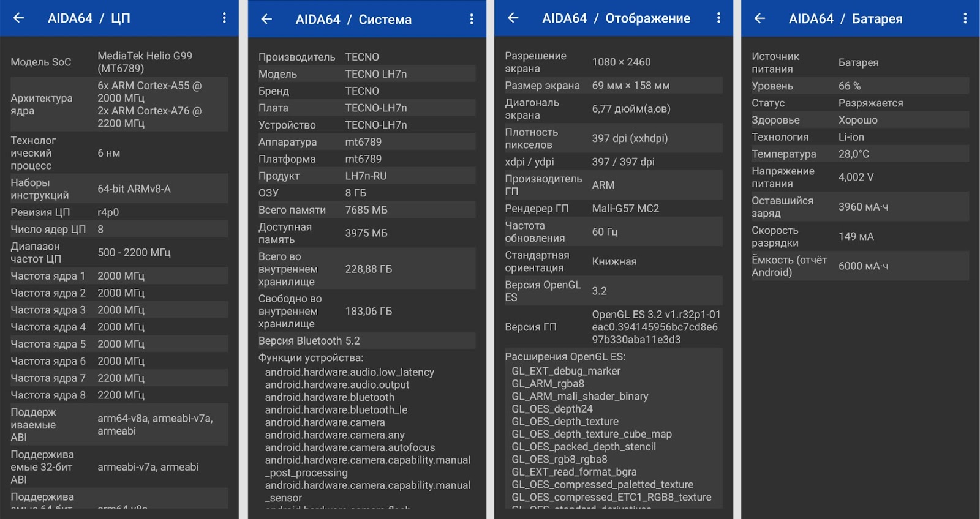Select the Модель SoC row
980x519 pixels.
click(119, 62)
